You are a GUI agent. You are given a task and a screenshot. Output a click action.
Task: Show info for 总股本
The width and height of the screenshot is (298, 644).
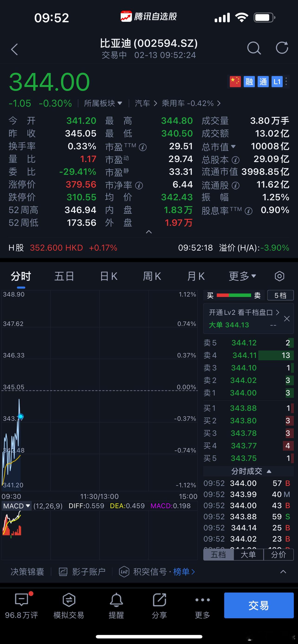pos(235,160)
